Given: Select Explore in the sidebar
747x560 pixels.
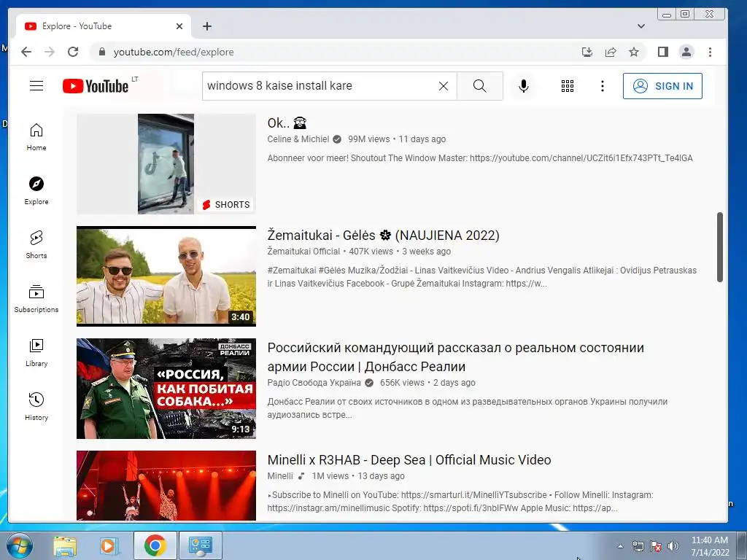Looking at the screenshot, I should pos(36,191).
